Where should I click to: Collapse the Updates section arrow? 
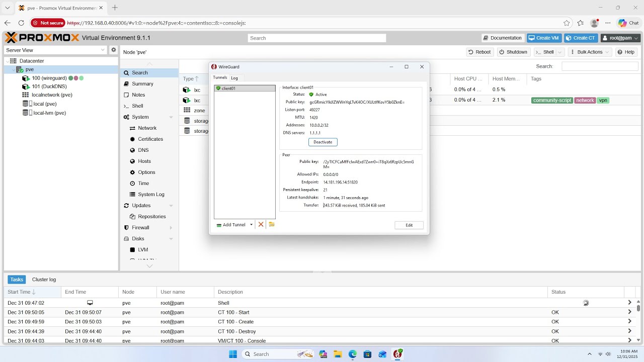pos(171,206)
